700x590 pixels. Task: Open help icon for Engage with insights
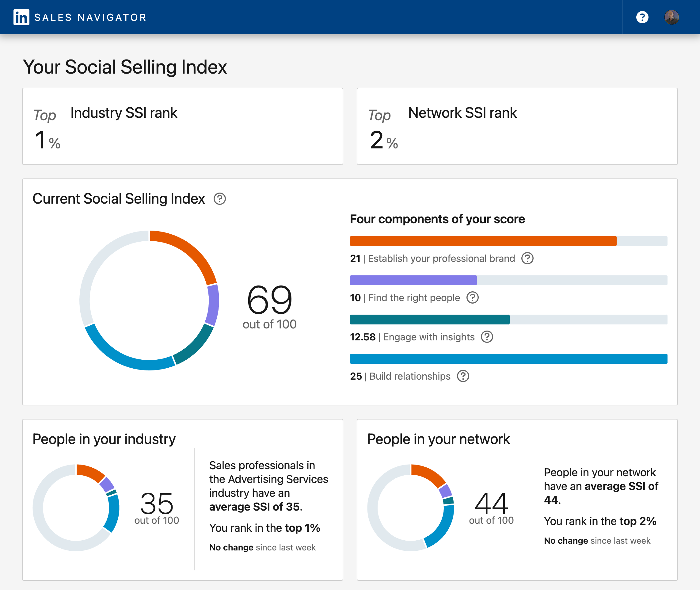[487, 337]
